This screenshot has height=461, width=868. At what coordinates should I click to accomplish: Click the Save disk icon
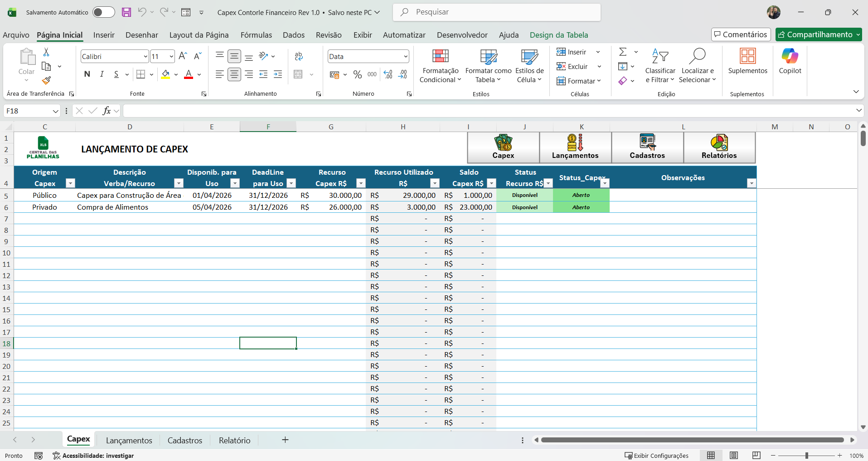[126, 12]
